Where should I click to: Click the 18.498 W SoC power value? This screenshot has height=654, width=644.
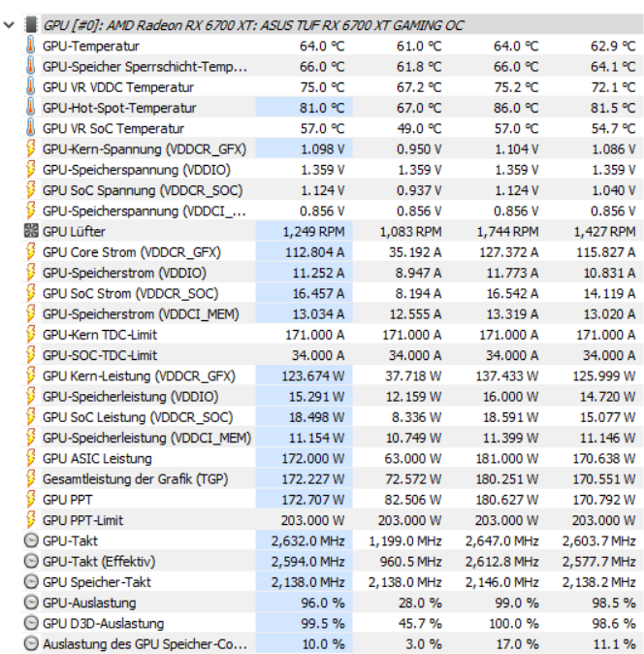pyautogui.click(x=317, y=417)
